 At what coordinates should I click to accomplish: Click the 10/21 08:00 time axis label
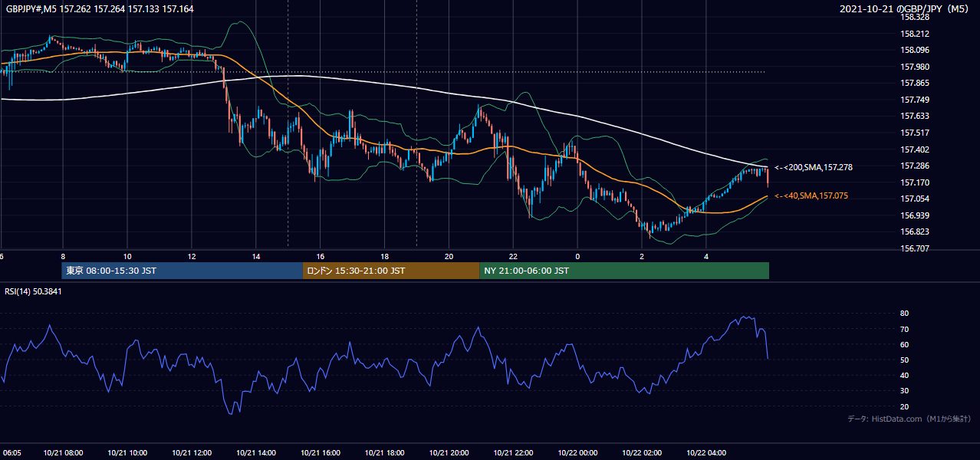point(63,453)
